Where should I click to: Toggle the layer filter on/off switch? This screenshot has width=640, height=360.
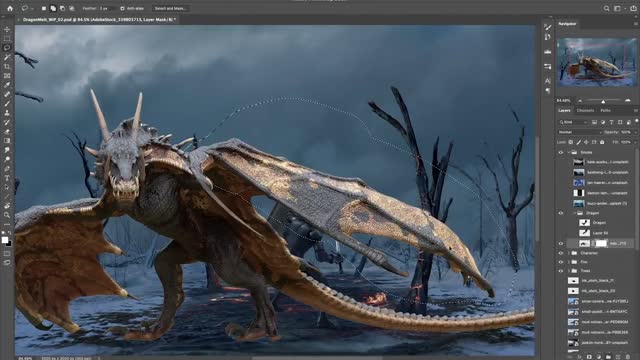pos(636,121)
